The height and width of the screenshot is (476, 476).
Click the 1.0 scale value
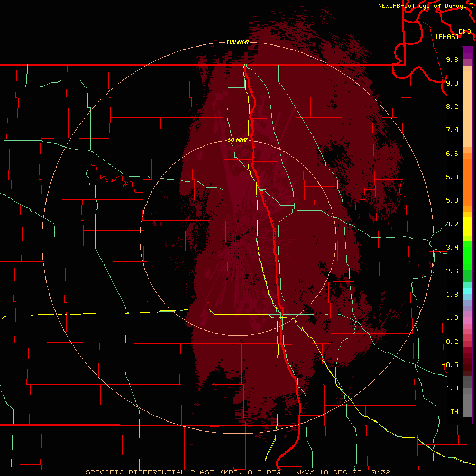(452, 318)
